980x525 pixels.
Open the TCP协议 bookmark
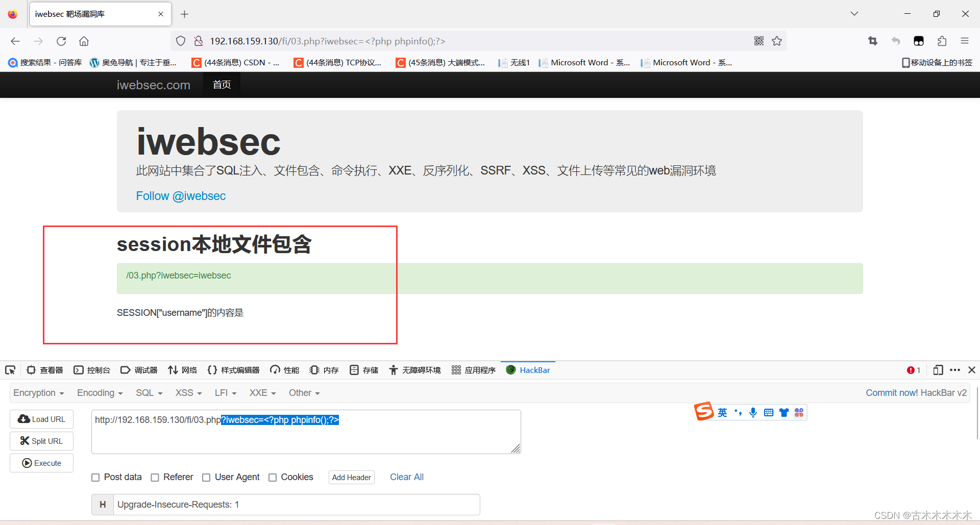click(x=338, y=62)
